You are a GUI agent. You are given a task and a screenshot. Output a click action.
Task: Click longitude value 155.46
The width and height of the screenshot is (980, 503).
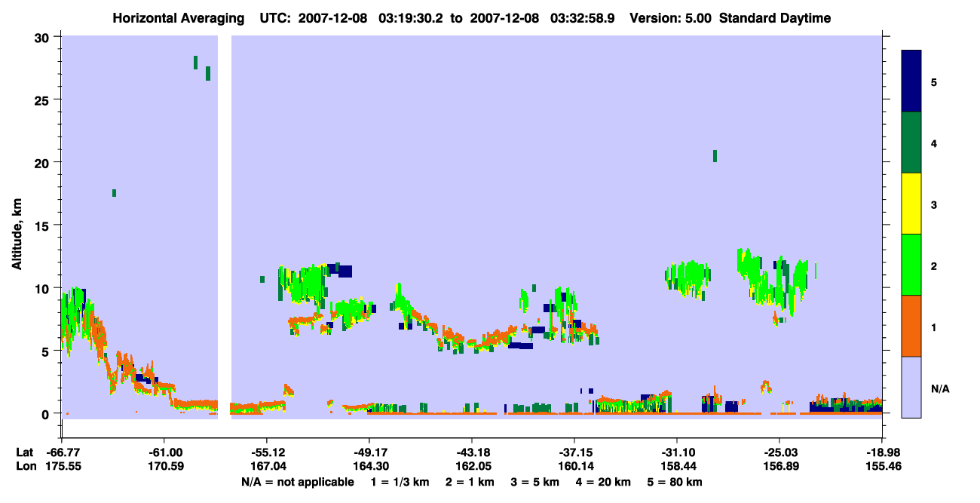click(x=882, y=466)
